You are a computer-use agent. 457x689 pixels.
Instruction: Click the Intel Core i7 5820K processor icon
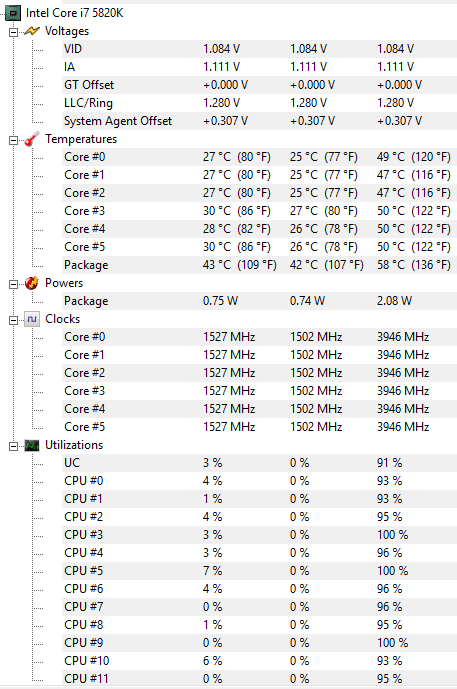pos(14,13)
